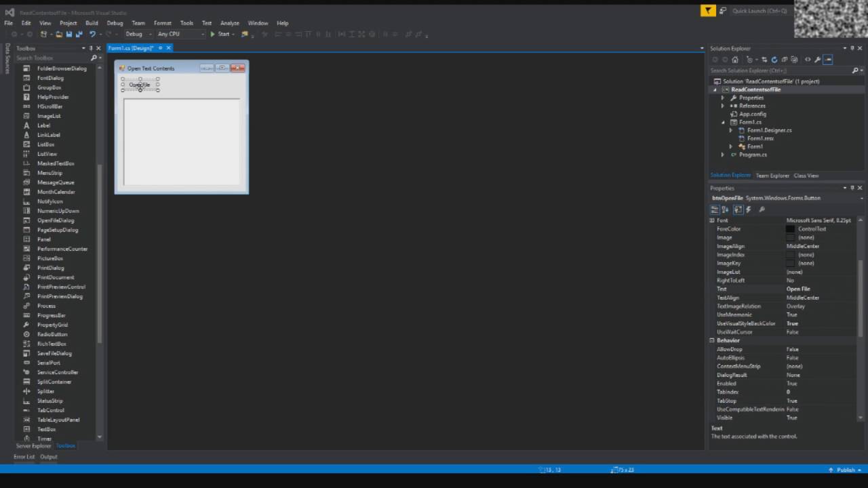Expand the Properties node in Solution Explorer
The height and width of the screenshot is (488, 868).
(x=723, y=98)
